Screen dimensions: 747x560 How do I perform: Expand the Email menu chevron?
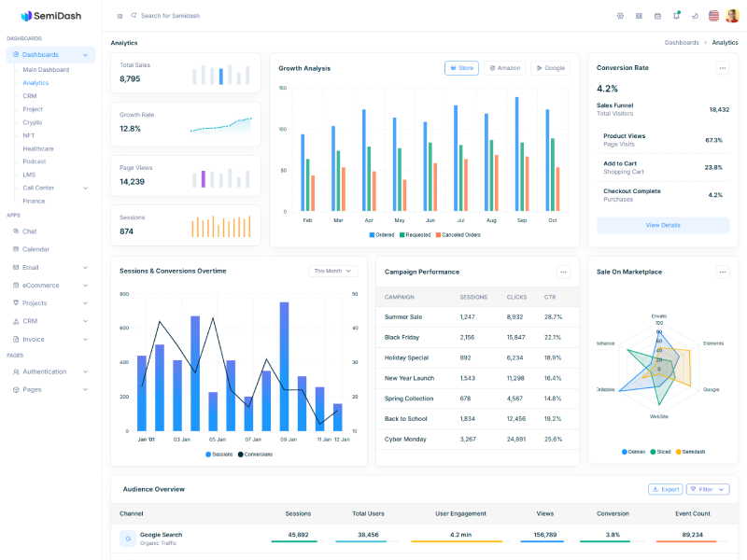[x=85, y=268]
